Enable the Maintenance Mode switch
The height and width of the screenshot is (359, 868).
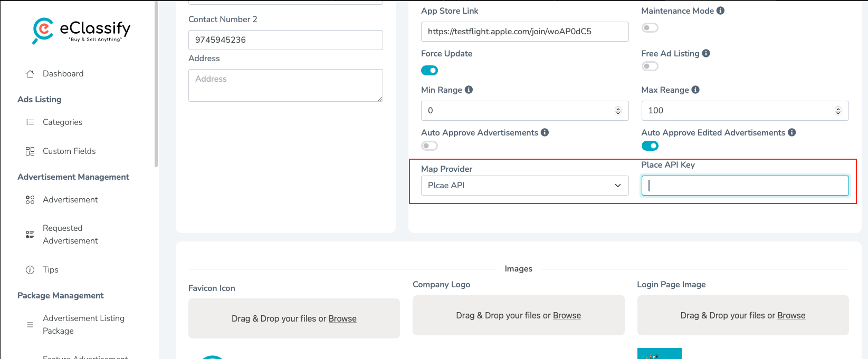(650, 27)
